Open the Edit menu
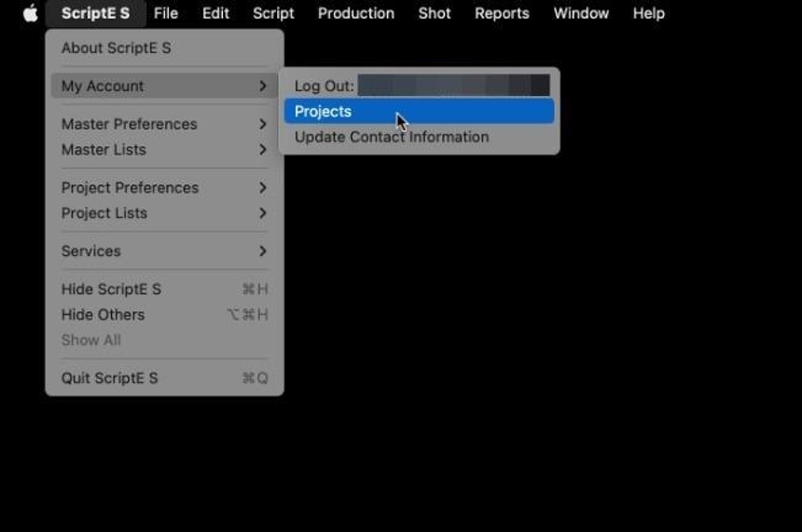Screen dimensions: 802x532 coord(215,13)
